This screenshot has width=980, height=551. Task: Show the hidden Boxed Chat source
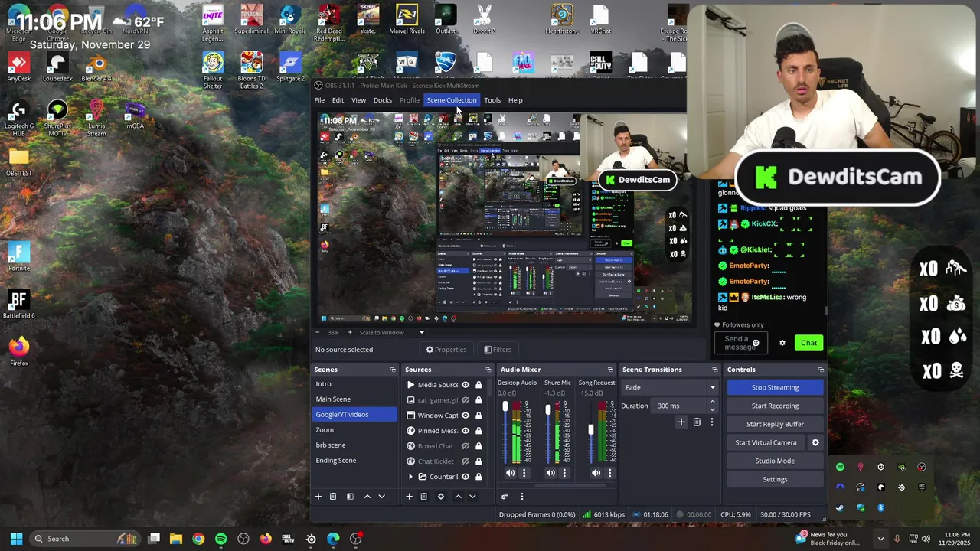pos(465,446)
